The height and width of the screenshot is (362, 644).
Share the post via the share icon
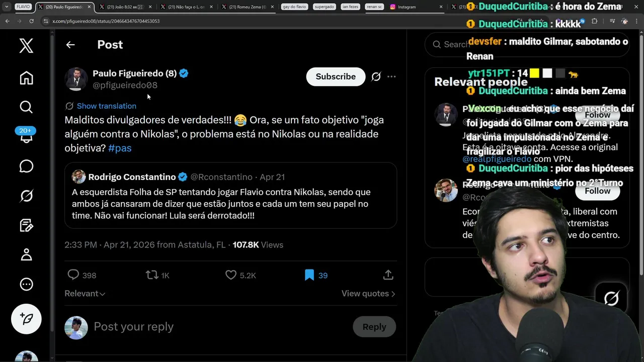coord(388,275)
